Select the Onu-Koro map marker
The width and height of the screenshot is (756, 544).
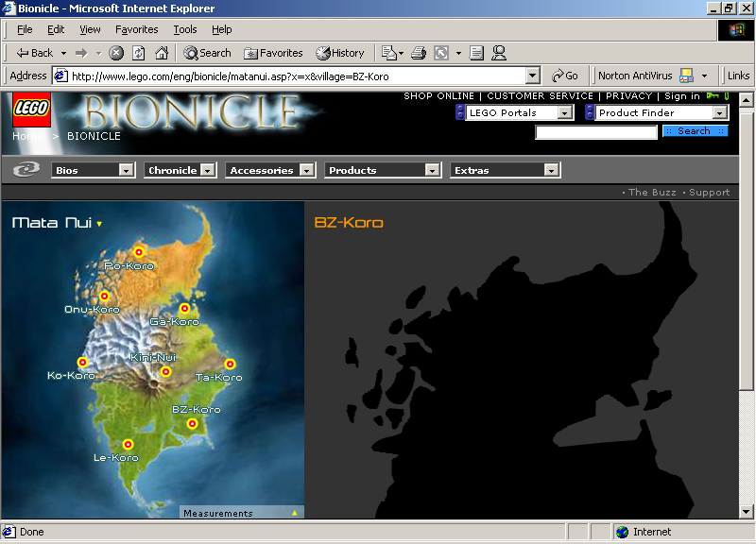(104, 296)
